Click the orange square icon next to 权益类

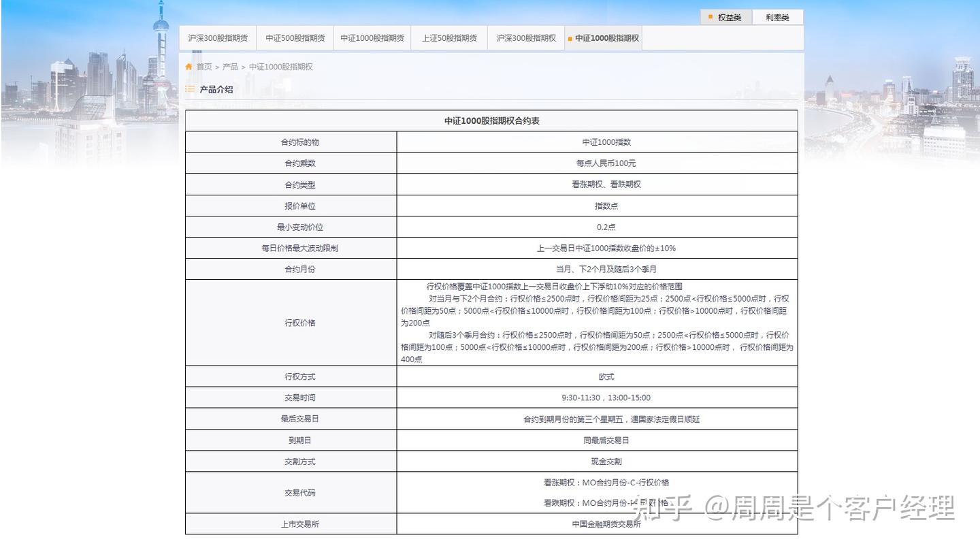(710, 15)
